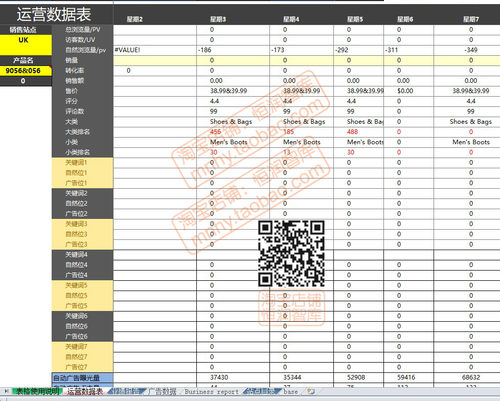
Task: Click the 销售额 row label
Action: 83,81
